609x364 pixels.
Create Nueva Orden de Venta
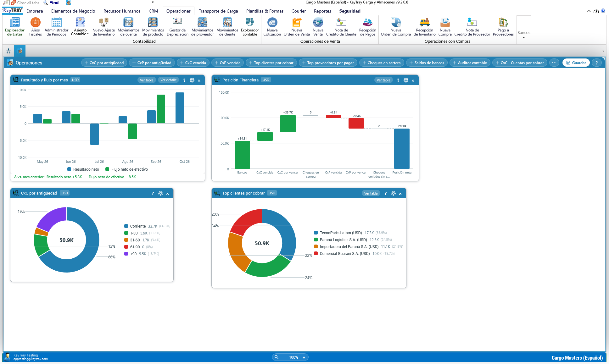click(297, 27)
